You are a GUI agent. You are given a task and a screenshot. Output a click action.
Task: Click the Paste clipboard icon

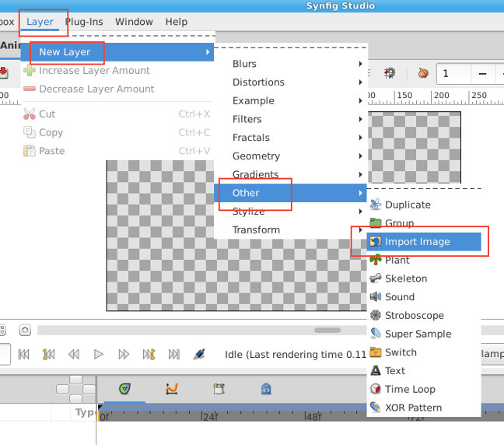(30, 150)
